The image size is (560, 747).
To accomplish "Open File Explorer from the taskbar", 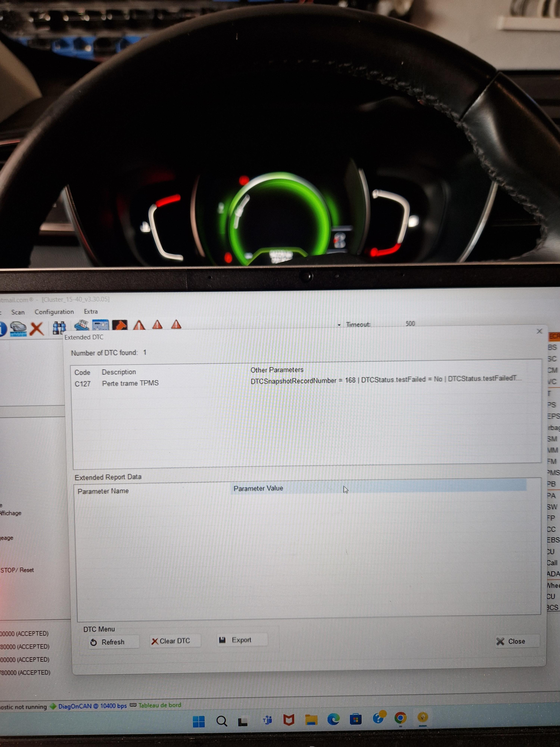I will pyautogui.click(x=311, y=719).
